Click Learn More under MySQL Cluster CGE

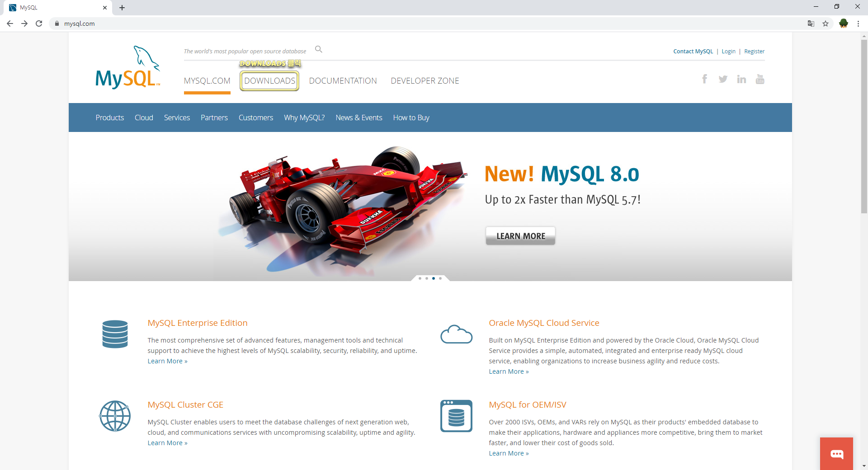(167, 443)
